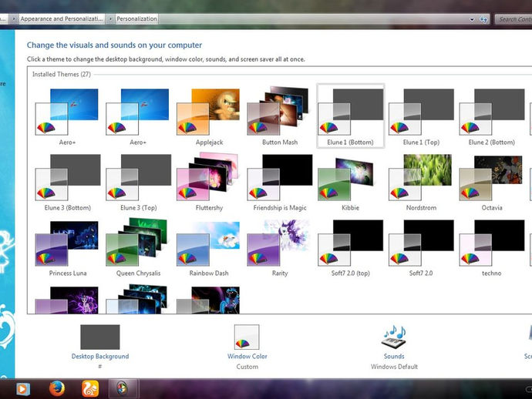Expand arrow before Personalization breadcrumb
The height and width of the screenshot is (399, 532).
click(x=110, y=19)
